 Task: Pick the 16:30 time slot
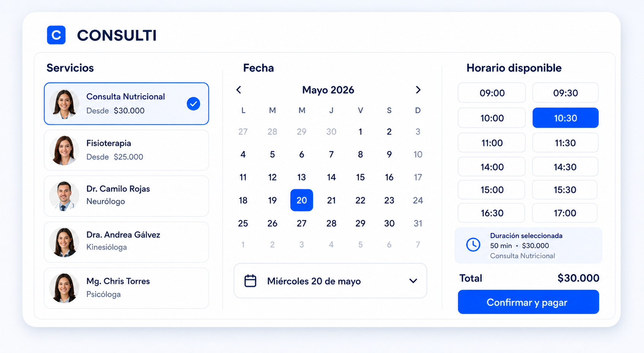click(491, 213)
